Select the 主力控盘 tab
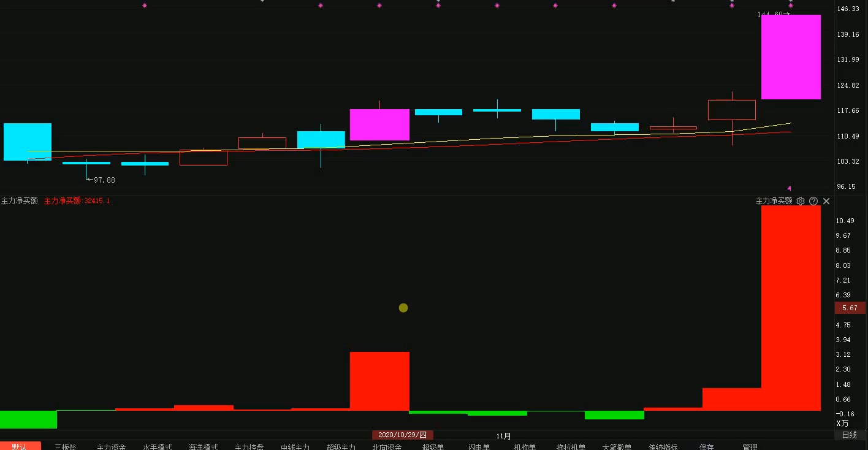Viewport: 868px width, 450px height. tap(249, 447)
